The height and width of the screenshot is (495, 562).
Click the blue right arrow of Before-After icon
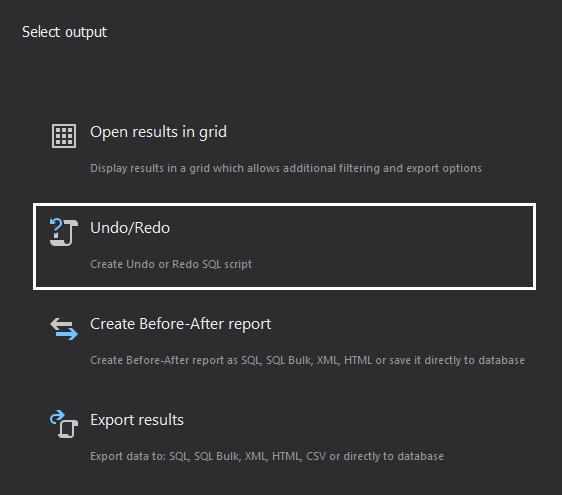(67, 335)
